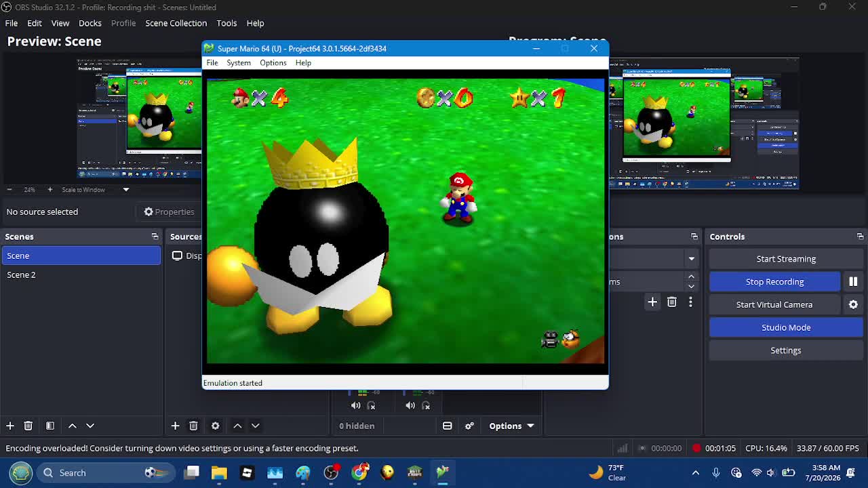Pause the recording with pause button
Image resolution: width=868 pixels, height=488 pixels.
pos(853,282)
